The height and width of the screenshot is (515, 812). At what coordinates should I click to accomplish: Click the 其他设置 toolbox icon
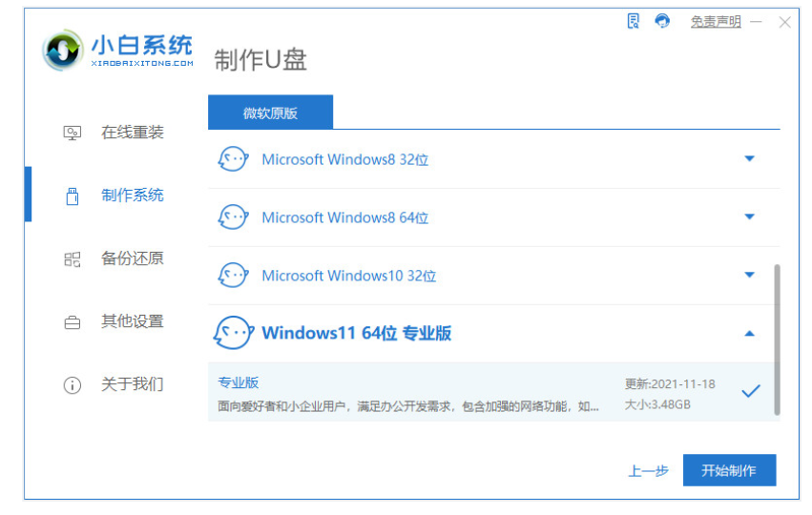pos(73,322)
